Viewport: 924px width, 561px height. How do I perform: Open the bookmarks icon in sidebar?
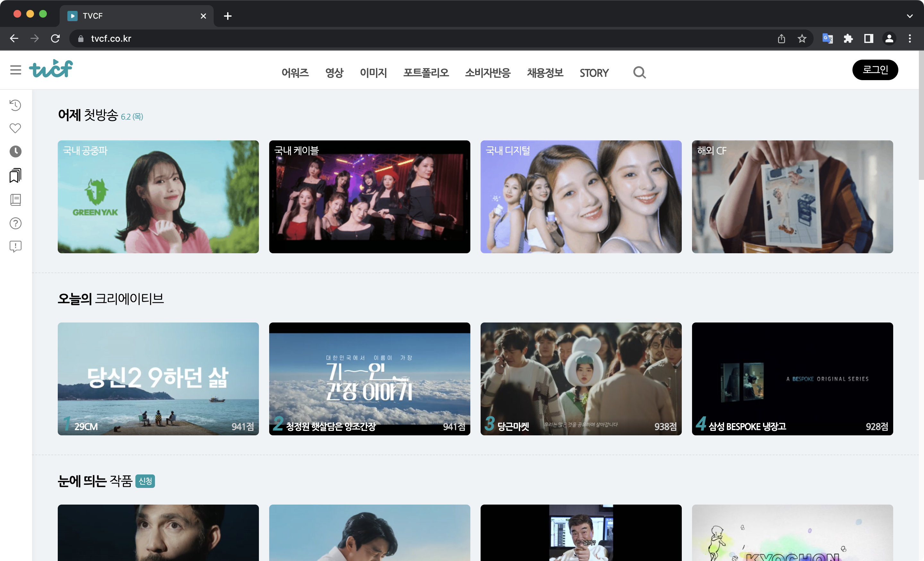(15, 175)
